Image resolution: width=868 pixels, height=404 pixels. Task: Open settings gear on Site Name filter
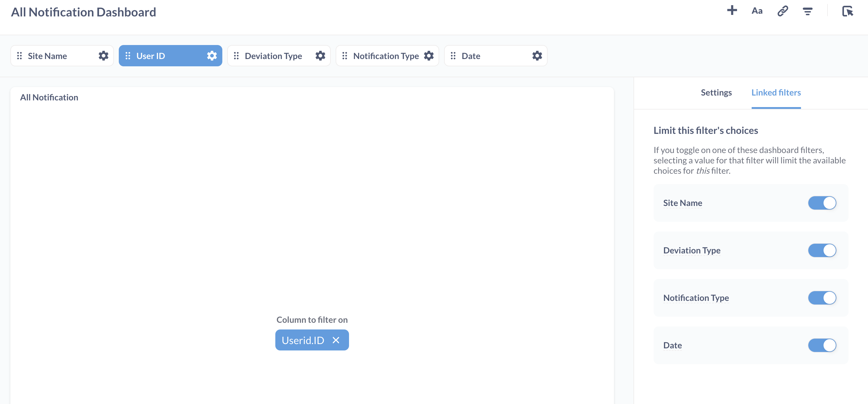pos(103,56)
